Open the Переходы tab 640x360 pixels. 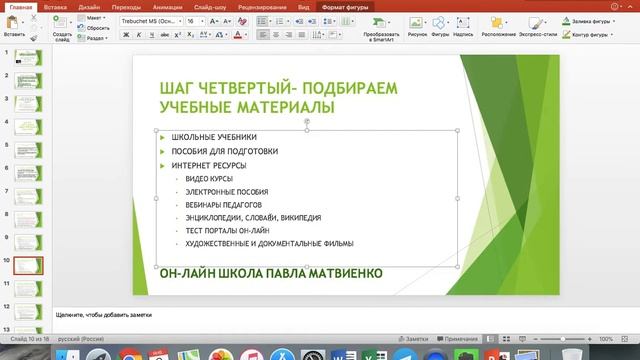[126, 7]
